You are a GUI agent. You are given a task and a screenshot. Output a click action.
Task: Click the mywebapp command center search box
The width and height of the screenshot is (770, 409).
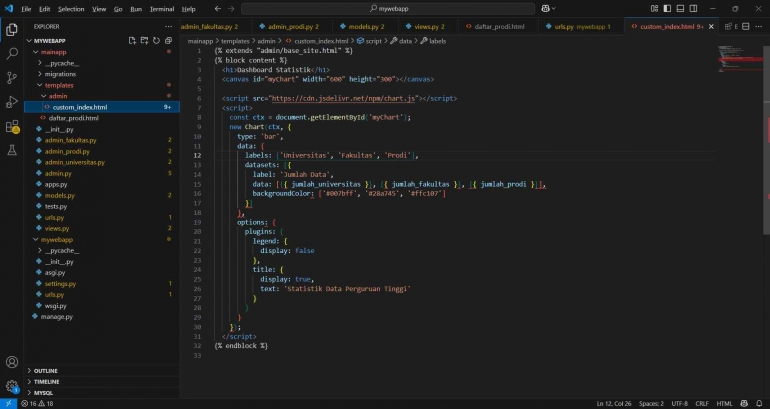pyautogui.click(x=388, y=9)
